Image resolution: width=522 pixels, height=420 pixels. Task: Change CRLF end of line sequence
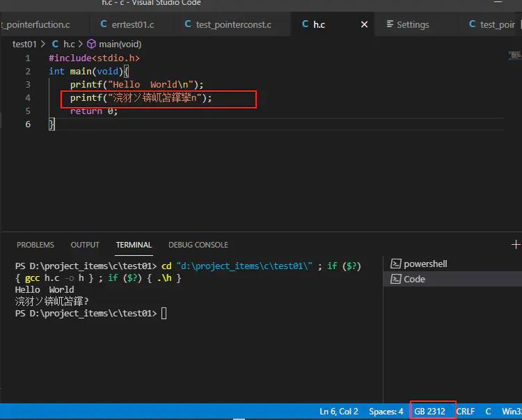(466, 411)
